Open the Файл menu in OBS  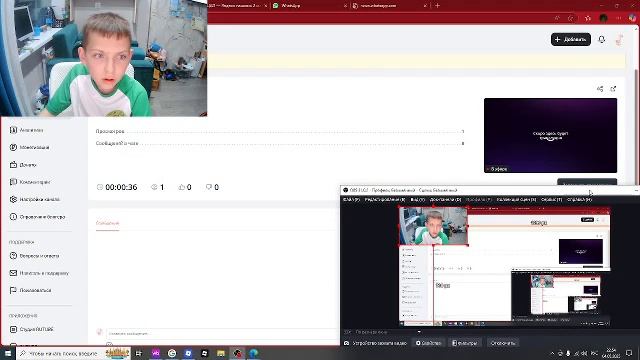tap(351, 200)
